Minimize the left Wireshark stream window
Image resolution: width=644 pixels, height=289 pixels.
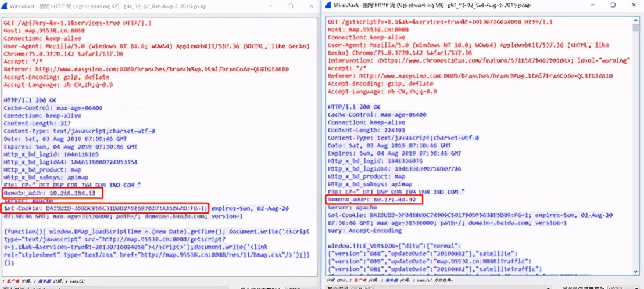270,6
